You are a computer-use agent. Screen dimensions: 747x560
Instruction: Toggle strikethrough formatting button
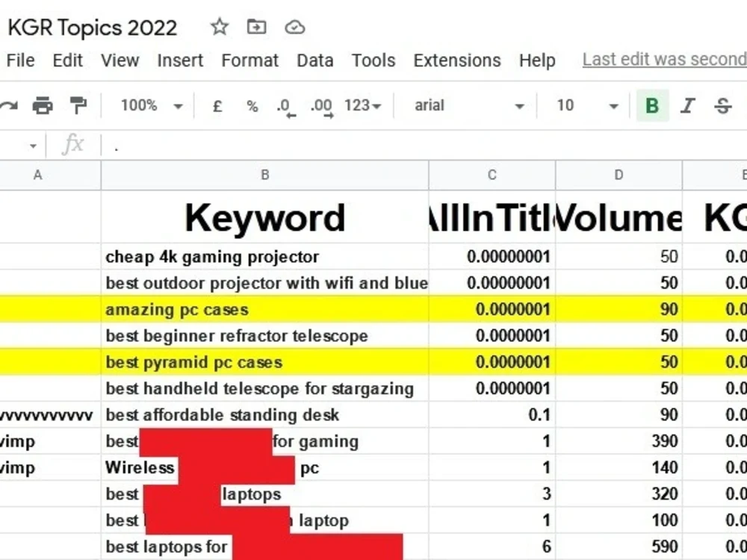click(723, 105)
